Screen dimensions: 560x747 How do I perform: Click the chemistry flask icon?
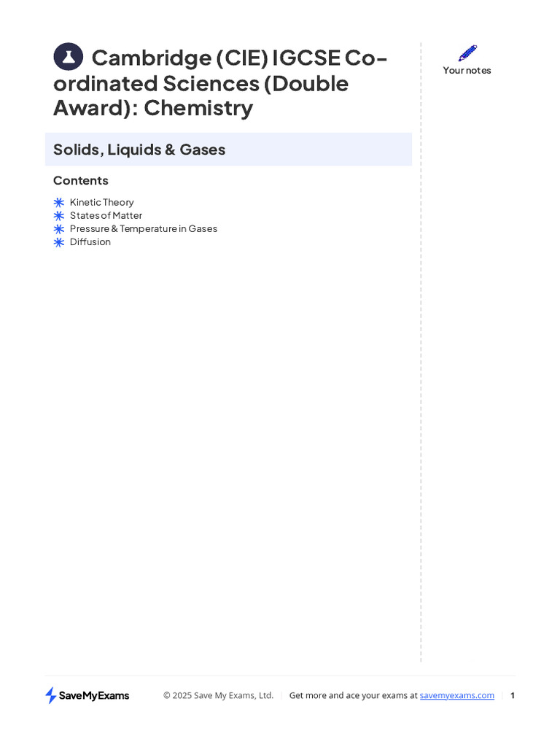click(68, 57)
